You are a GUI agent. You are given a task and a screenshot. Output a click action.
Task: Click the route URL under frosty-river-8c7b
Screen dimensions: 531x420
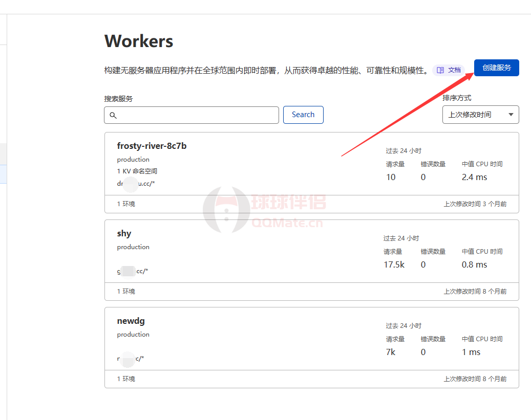pyautogui.click(x=136, y=183)
